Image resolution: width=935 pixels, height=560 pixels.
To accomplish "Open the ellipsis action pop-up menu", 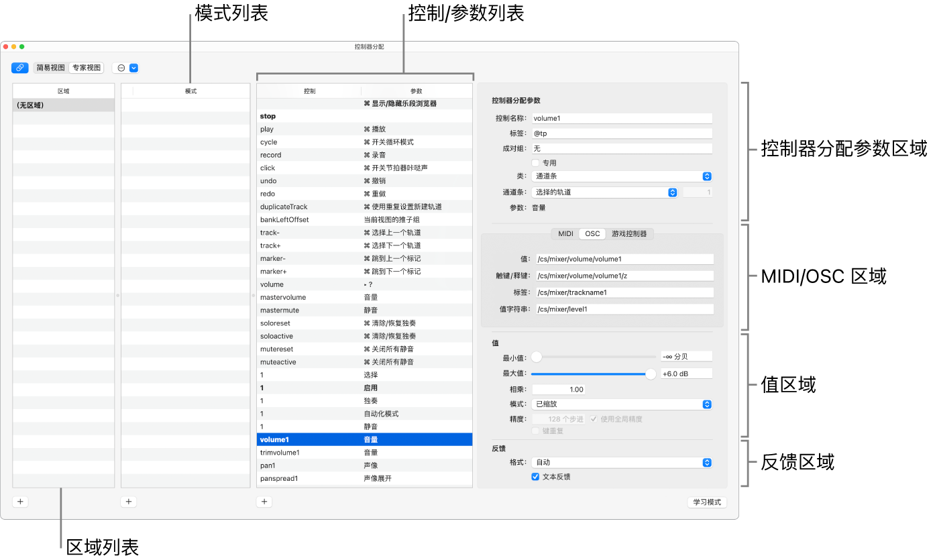I will coord(125,68).
